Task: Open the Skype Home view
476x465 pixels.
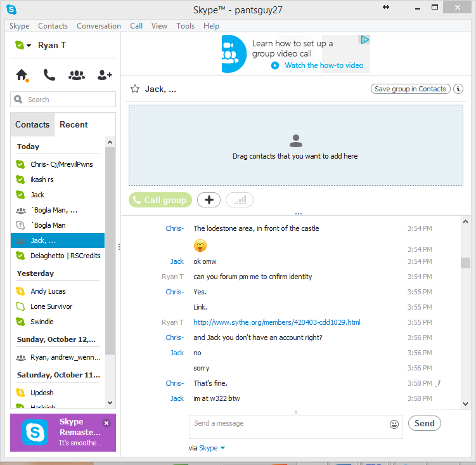Action: click(x=22, y=75)
